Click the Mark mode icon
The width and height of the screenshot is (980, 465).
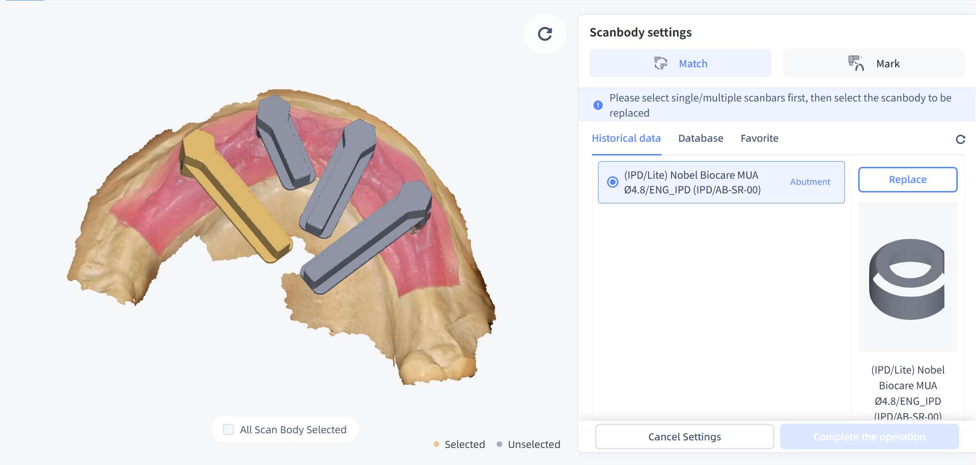856,64
